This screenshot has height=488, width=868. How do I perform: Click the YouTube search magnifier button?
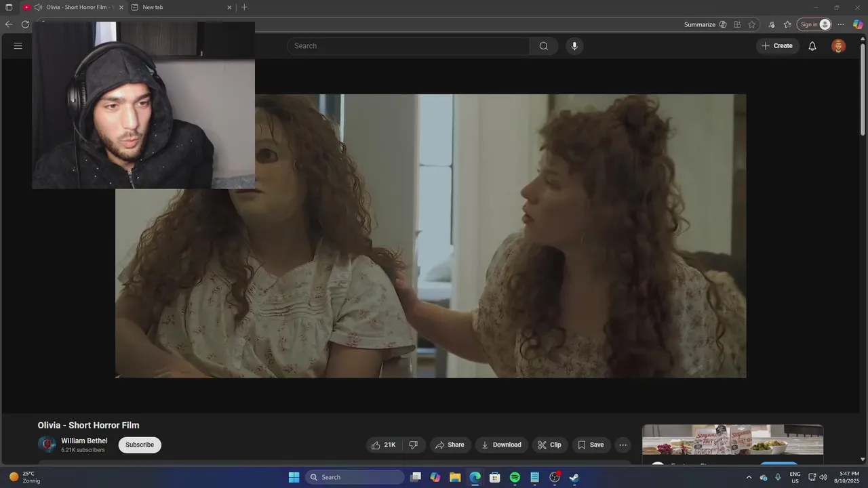pyautogui.click(x=544, y=46)
